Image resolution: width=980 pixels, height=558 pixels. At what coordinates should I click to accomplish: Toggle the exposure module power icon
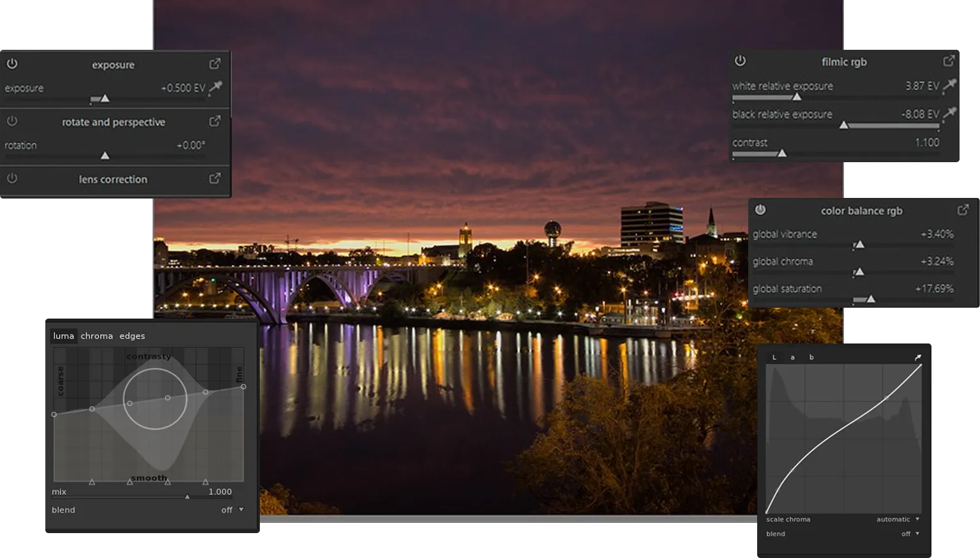coord(12,64)
